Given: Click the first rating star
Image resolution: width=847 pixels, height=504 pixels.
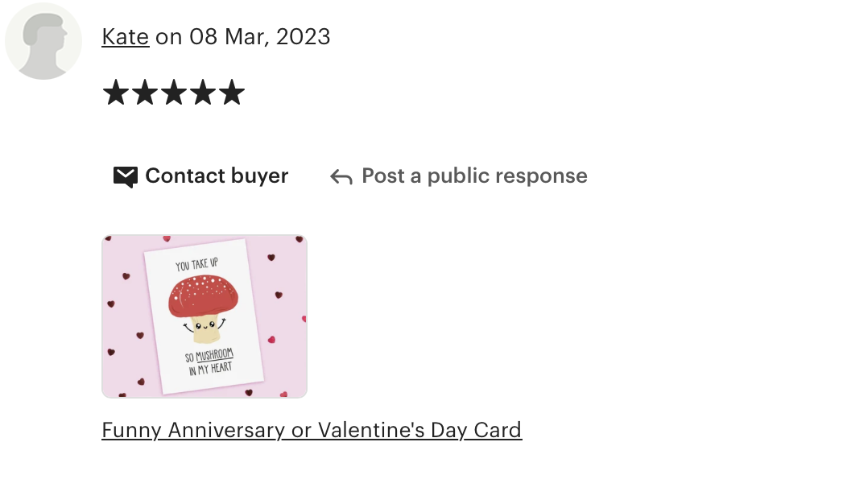Looking at the screenshot, I should pos(116,92).
